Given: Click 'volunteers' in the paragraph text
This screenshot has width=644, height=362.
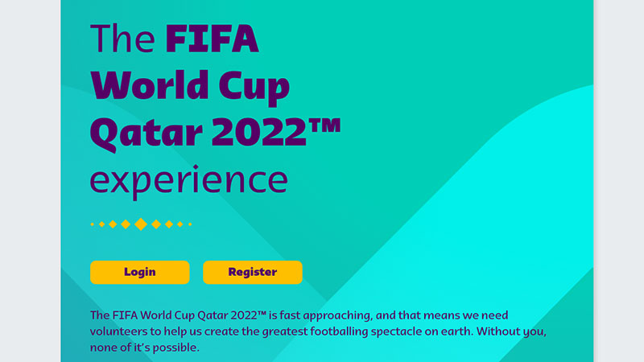Looking at the screenshot, I should pyautogui.click(x=118, y=331).
